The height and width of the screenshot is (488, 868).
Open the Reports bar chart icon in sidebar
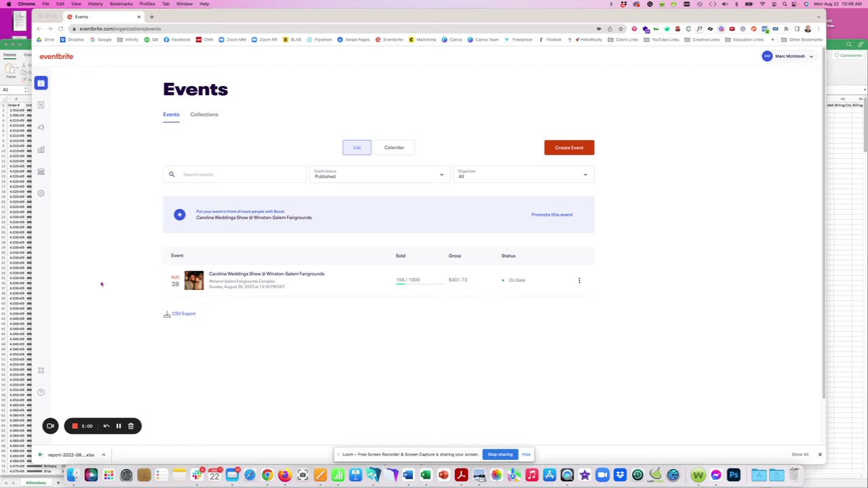41,149
